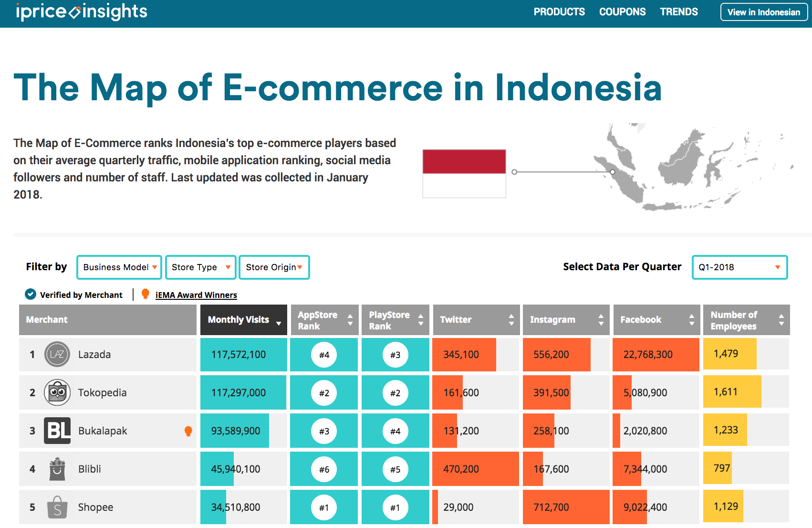812x528 pixels.
Task: Click the Blibli shopping bag logo
Action: point(57,469)
